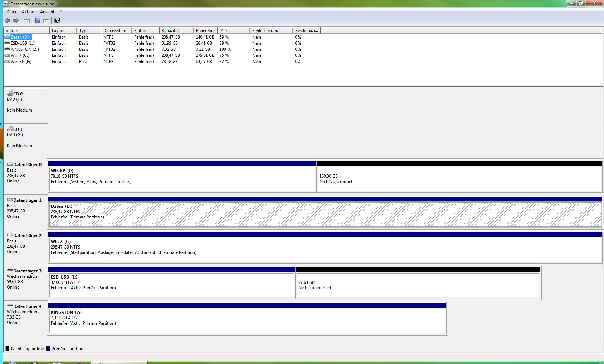Sort by the Kapazität column header
This screenshot has height=364, width=604.
pyautogui.click(x=176, y=31)
